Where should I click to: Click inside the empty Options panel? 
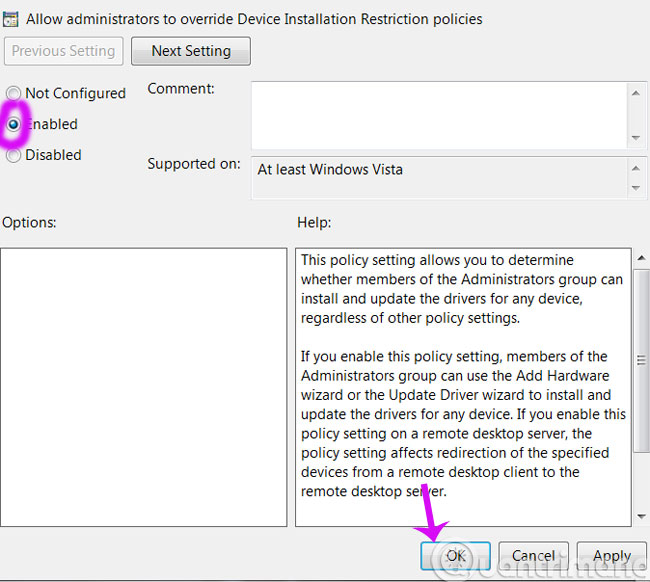[x=144, y=387]
